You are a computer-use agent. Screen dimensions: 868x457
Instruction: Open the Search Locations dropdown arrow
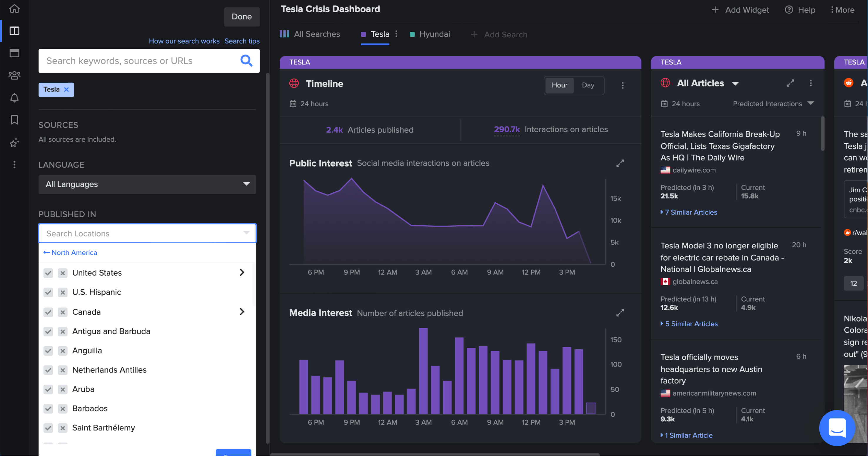(246, 233)
